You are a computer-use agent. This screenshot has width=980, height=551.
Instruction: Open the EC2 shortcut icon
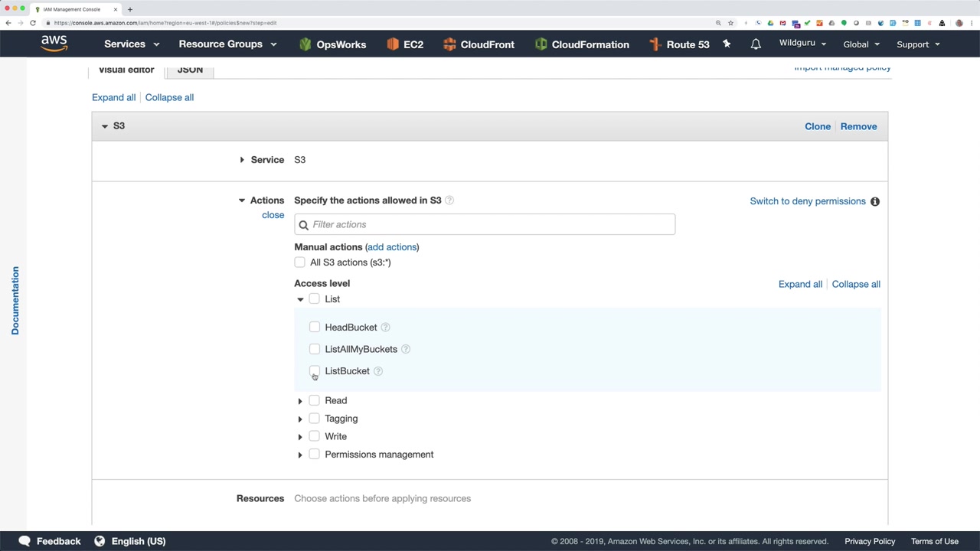click(x=393, y=44)
